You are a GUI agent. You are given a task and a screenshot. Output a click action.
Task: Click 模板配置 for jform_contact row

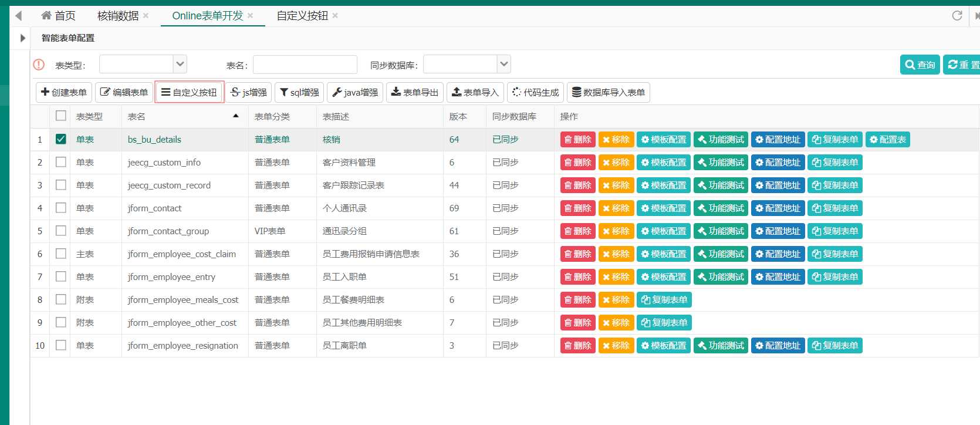pyautogui.click(x=664, y=208)
